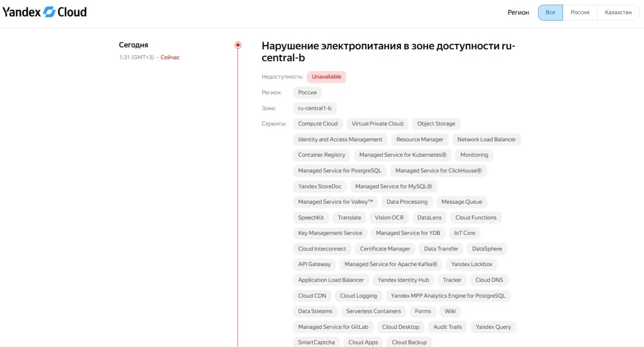Click the Yandex Query tag
644x347 pixels.
(x=494, y=326)
